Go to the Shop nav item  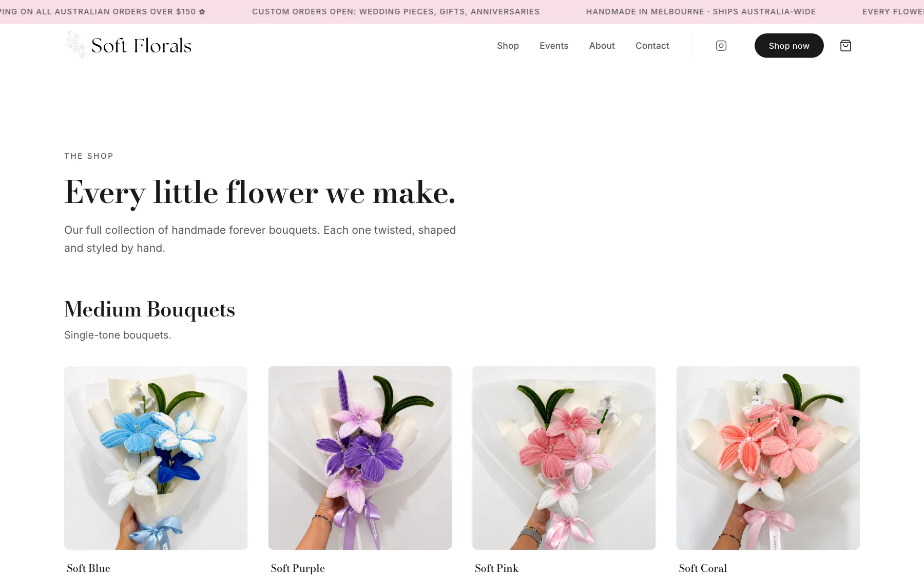click(x=508, y=46)
